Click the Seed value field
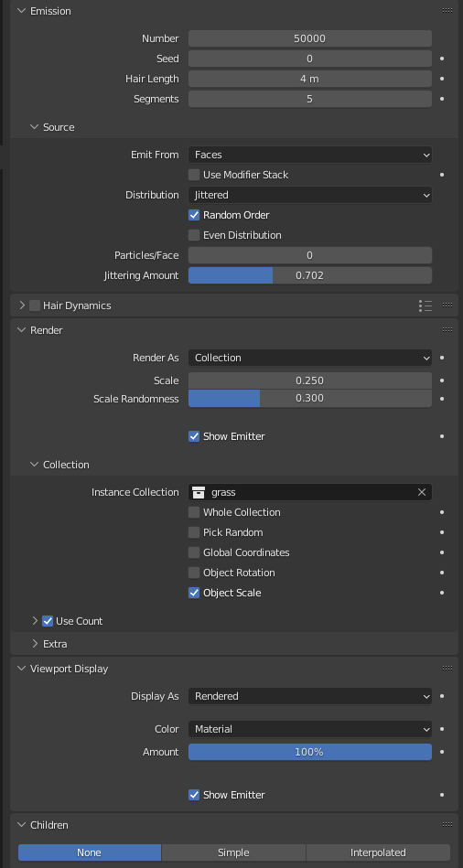Screen dimensions: 463x868 pyautogui.click(x=309, y=59)
